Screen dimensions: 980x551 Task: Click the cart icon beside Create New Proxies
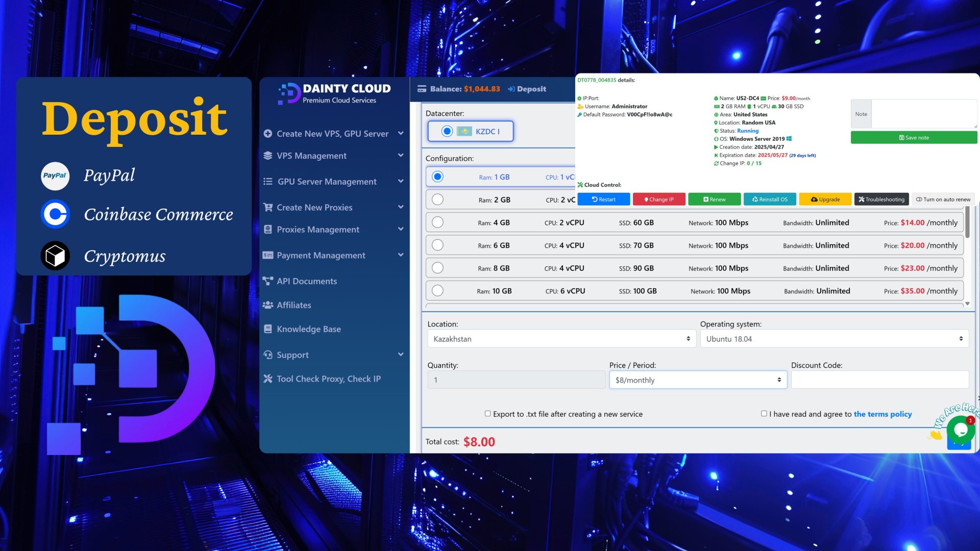267,207
